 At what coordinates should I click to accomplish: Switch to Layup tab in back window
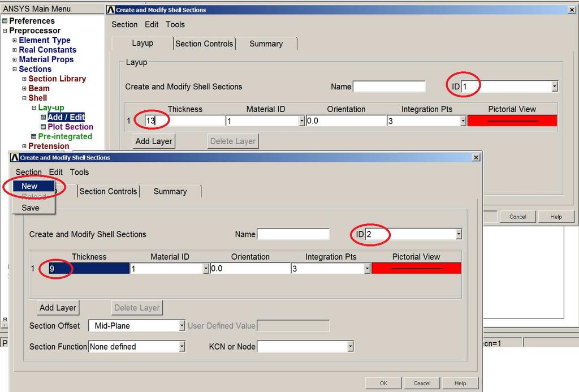tap(142, 43)
